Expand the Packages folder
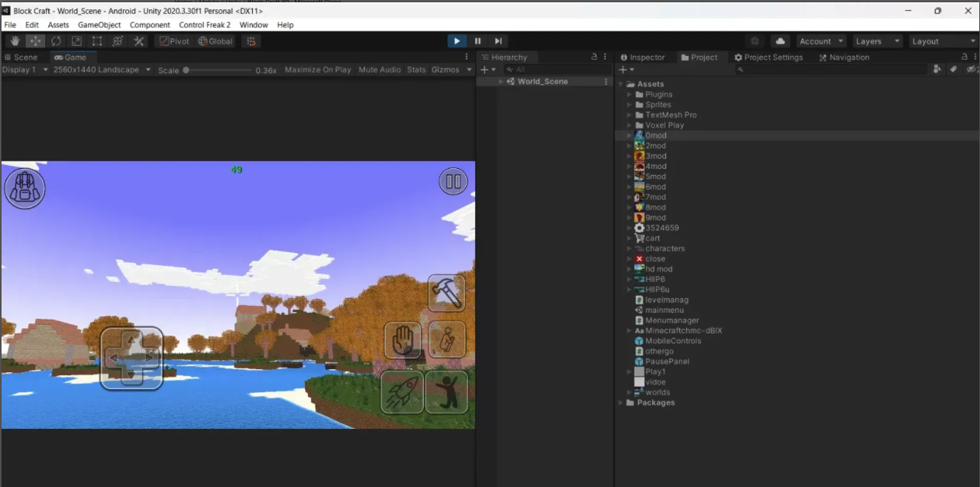The width and height of the screenshot is (980, 487). pos(620,403)
